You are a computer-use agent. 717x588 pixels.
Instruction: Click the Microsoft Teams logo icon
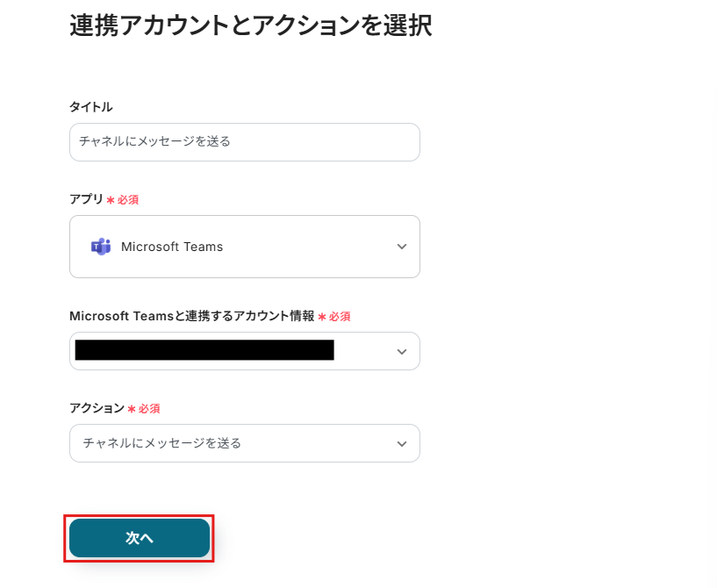101,247
